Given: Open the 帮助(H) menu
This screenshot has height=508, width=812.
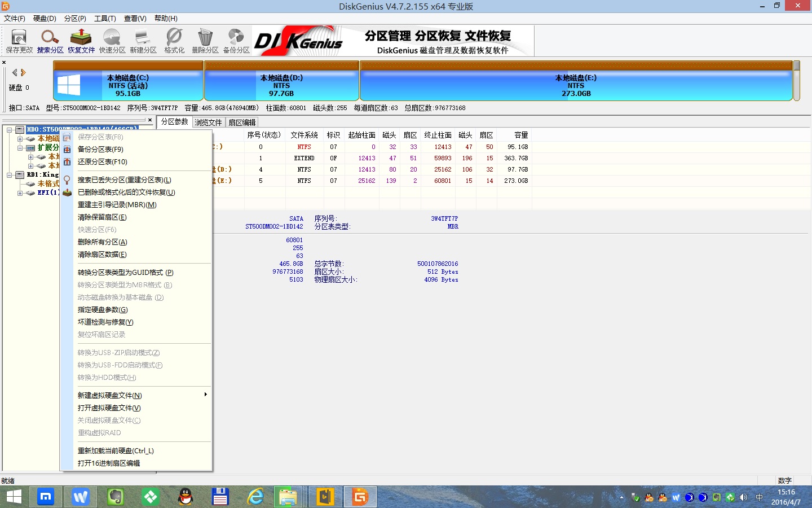Looking at the screenshot, I should point(166,19).
